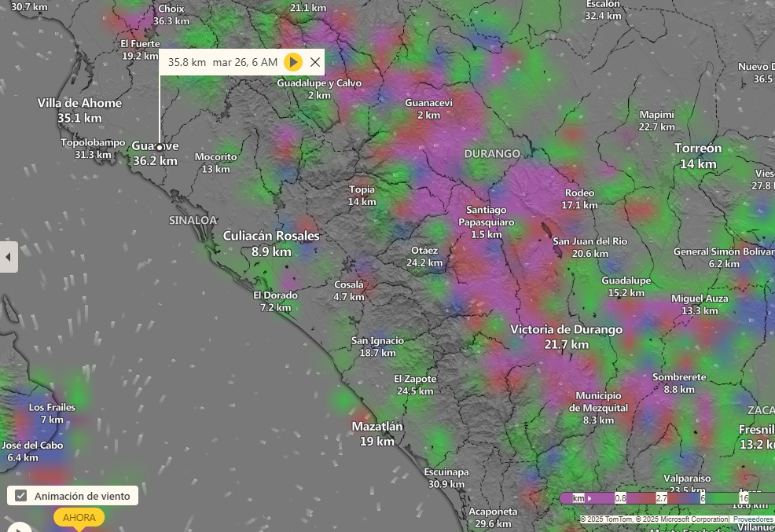Click the DURANGO state label
Image resolution: width=775 pixels, height=532 pixels.
click(x=492, y=153)
